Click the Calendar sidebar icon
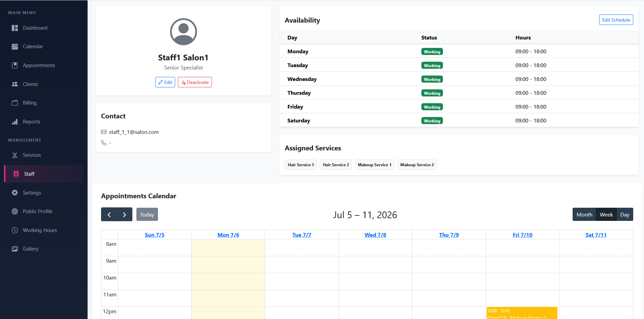This screenshot has height=319, width=644. [15, 47]
